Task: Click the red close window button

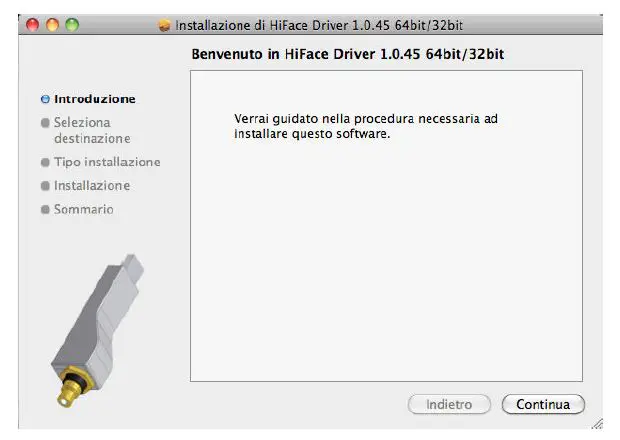Action: [32, 25]
